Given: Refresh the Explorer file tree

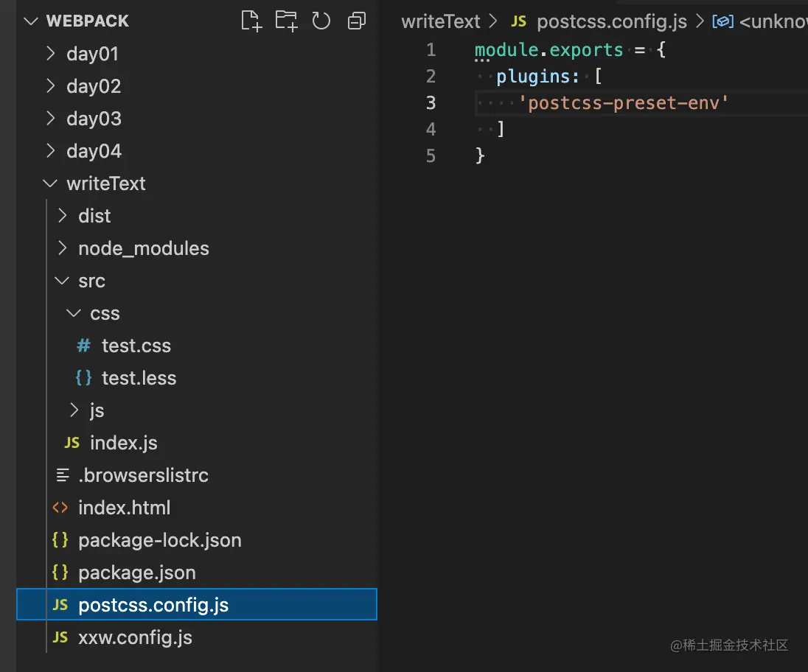Looking at the screenshot, I should point(321,21).
